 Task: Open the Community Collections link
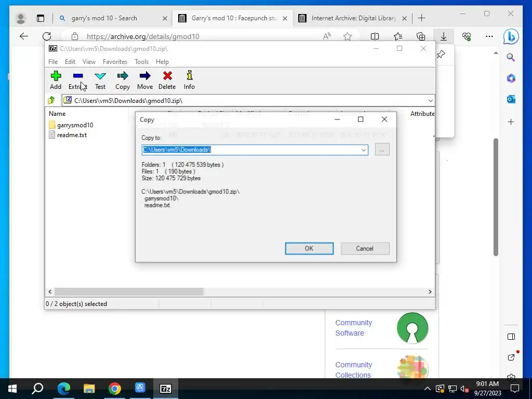(353, 370)
